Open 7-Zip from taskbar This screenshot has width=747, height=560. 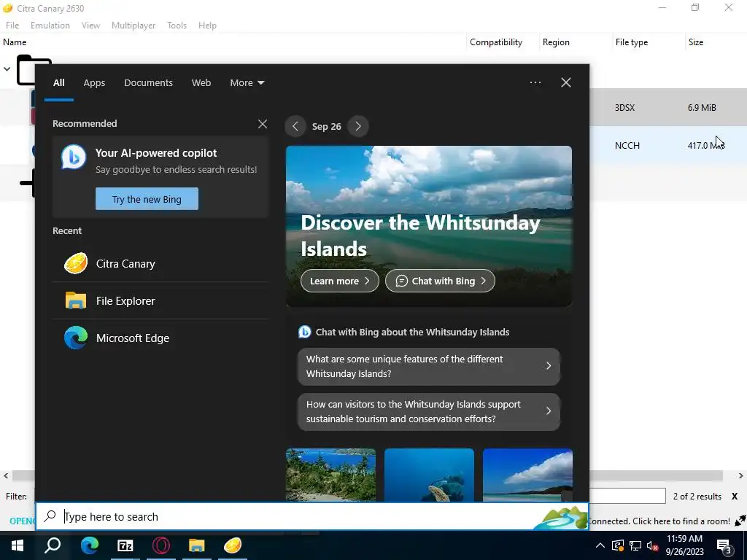tap(125, 545)
